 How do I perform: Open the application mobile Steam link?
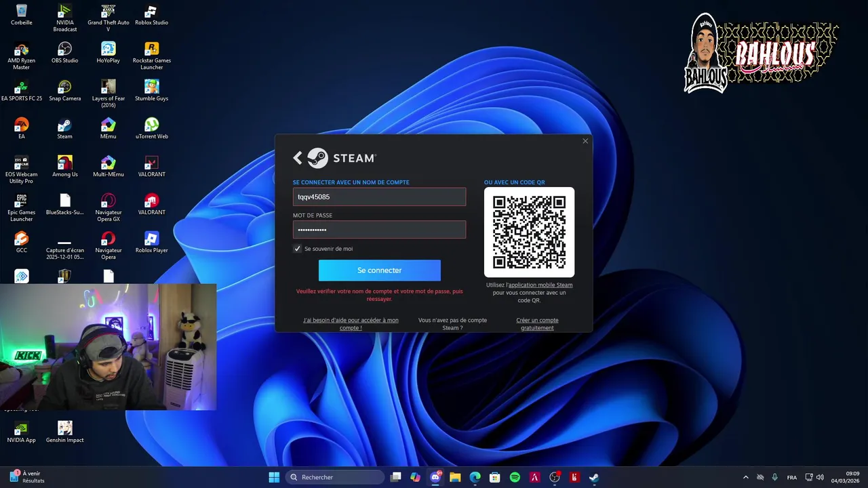click(x=540, y=285)
